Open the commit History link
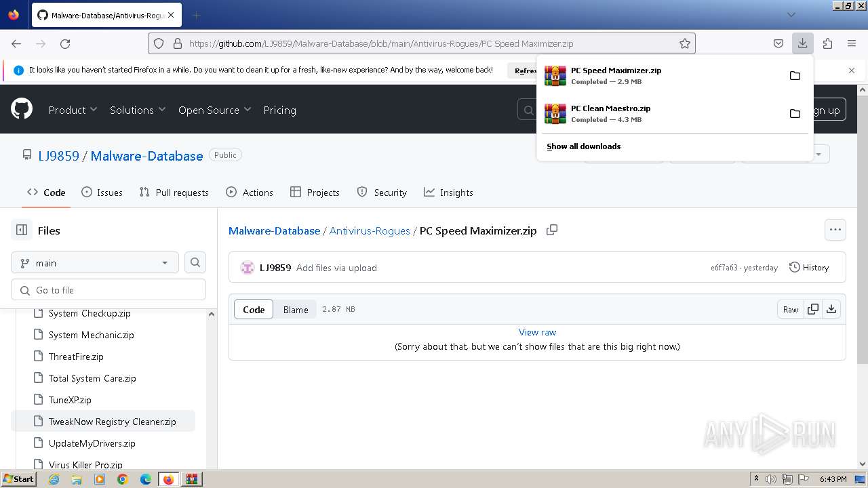This screenshot has height=488, width=868. point(809,268)
